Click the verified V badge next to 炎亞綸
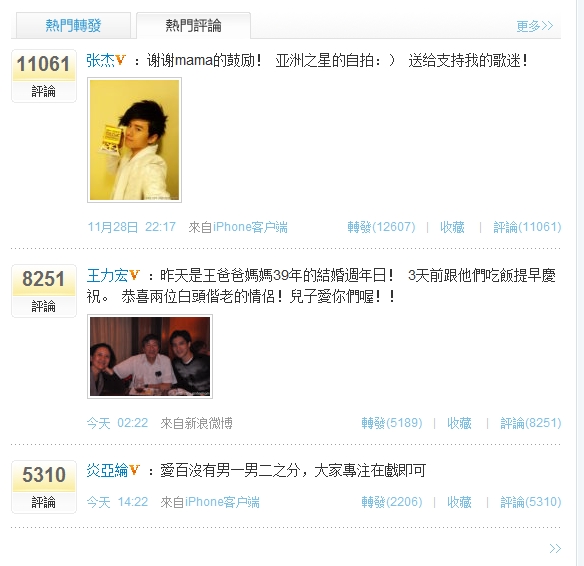Image resolution: width=584 pixels, height=566 pixels. click(x=134, y=470)
